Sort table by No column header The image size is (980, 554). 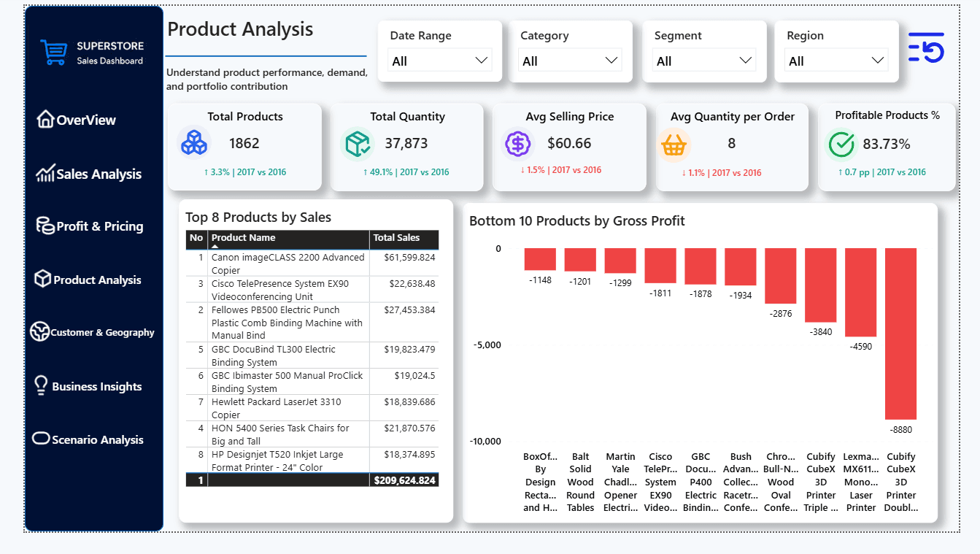click(x=196, y=238)
